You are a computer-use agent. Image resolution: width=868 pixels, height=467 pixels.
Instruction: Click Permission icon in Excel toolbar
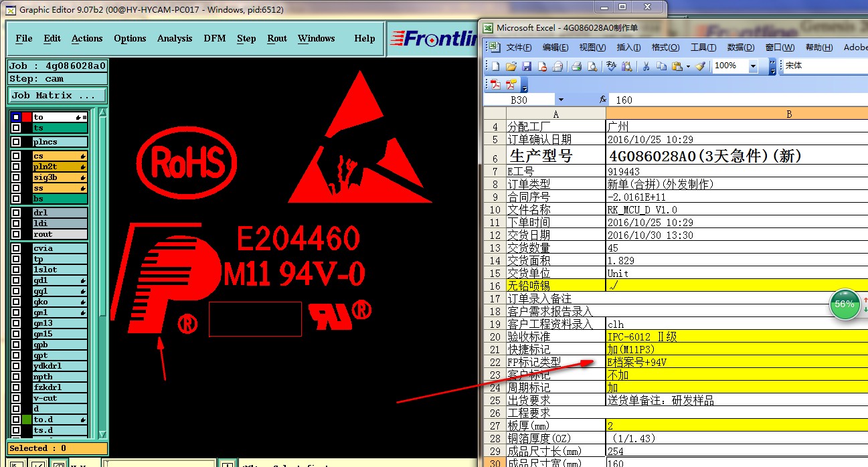coord(542,66)
